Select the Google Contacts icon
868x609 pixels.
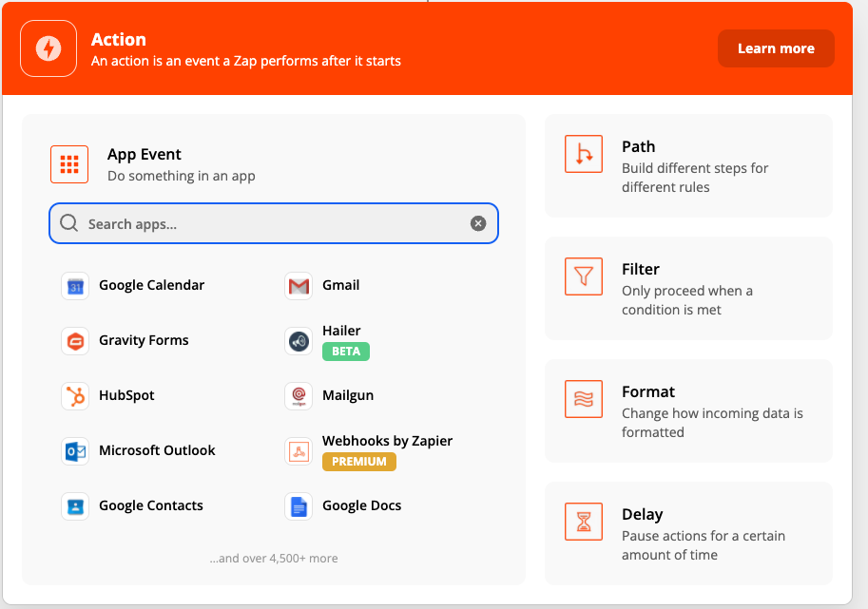point(75,506)
